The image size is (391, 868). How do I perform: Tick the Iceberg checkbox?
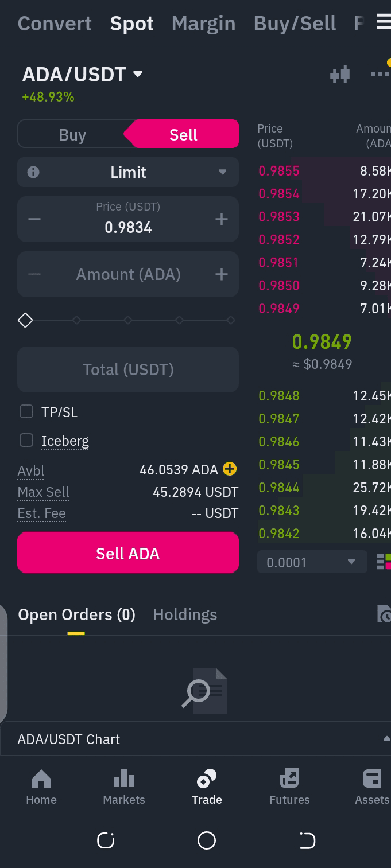26,440
